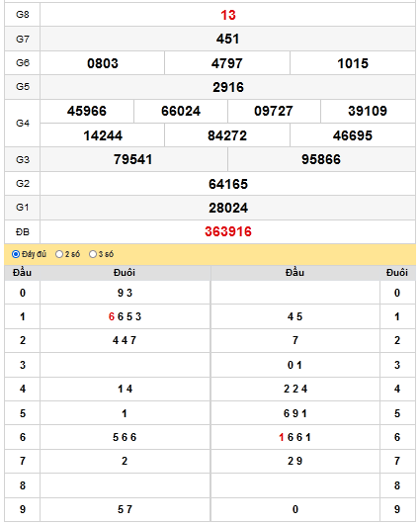The width and height of the screenshot is (420, 525).
Task: Click the head digits cell "2 2 4"
Action: [295, 389]
